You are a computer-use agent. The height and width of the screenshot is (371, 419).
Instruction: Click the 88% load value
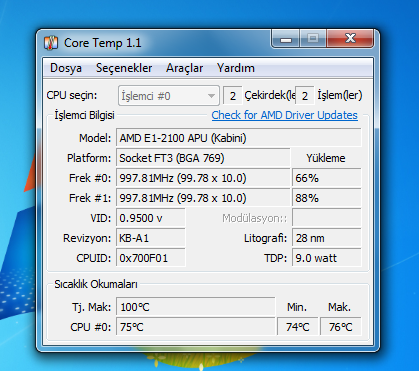327,198
